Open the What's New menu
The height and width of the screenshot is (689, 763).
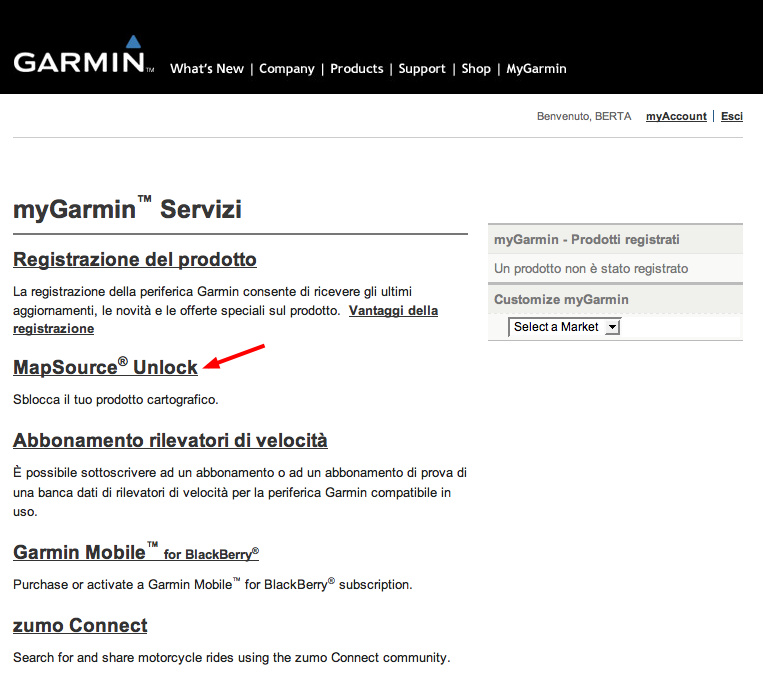[207, 69]
